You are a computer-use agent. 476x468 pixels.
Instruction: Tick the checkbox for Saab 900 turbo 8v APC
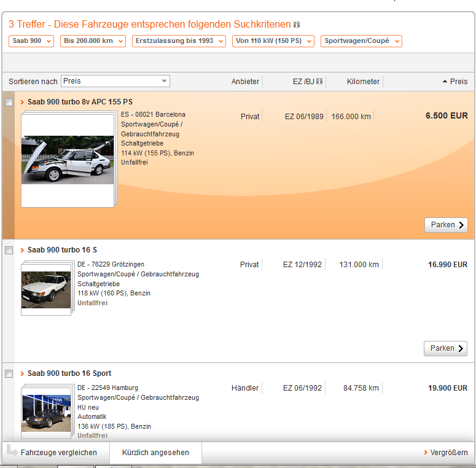point(9,103)
